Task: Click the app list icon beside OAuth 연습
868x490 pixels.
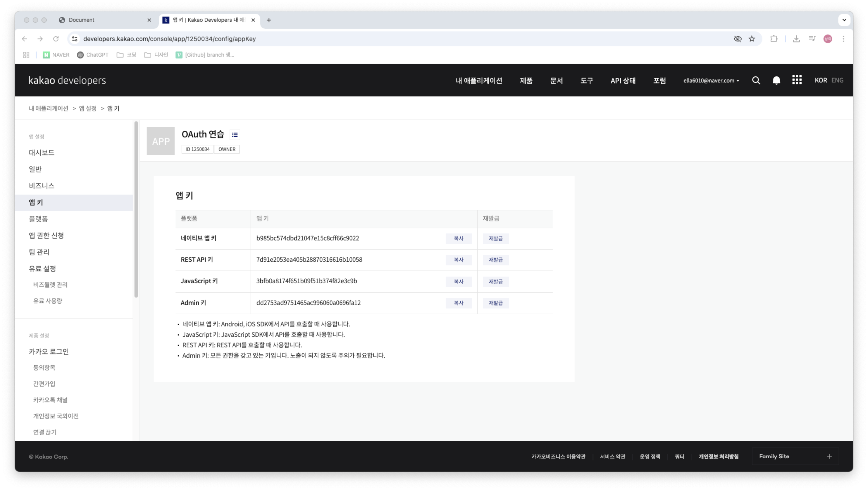Action: coord(235,135)
